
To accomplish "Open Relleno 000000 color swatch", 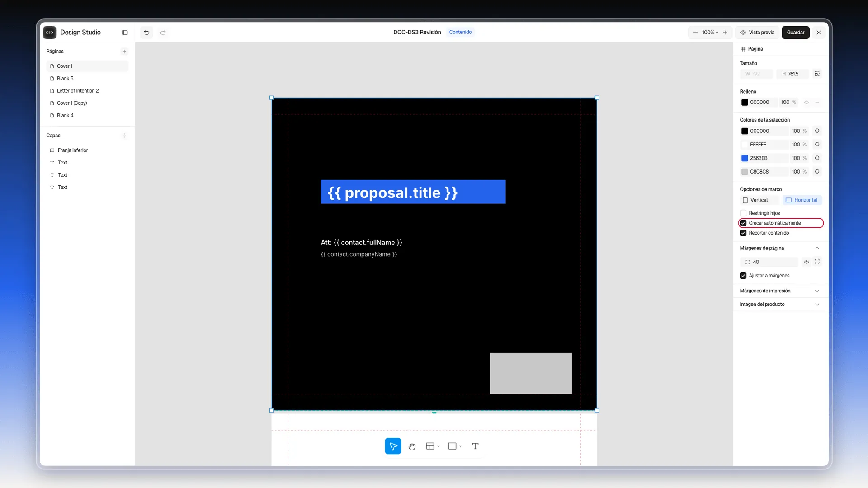I will coord(745,103).
